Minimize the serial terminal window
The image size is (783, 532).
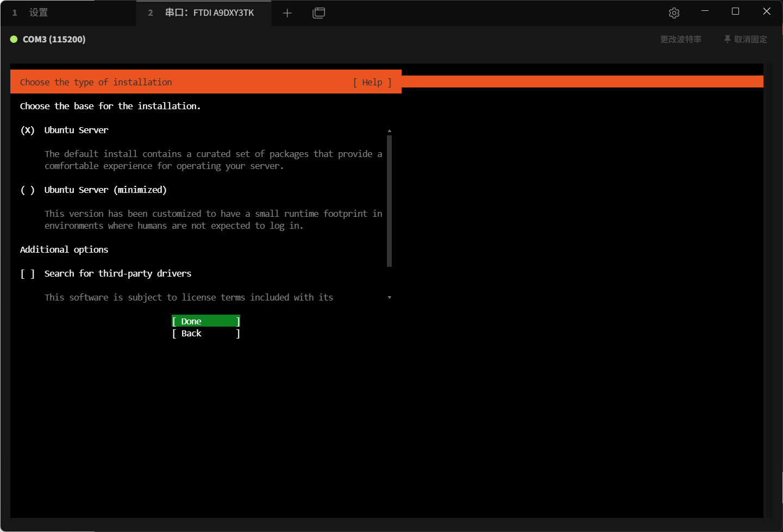point(705,11)
